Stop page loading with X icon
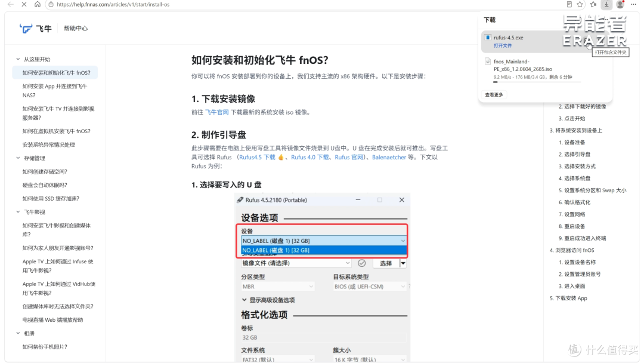The height and width of the screenshot is (363, 644). click(x=24, y=4)
